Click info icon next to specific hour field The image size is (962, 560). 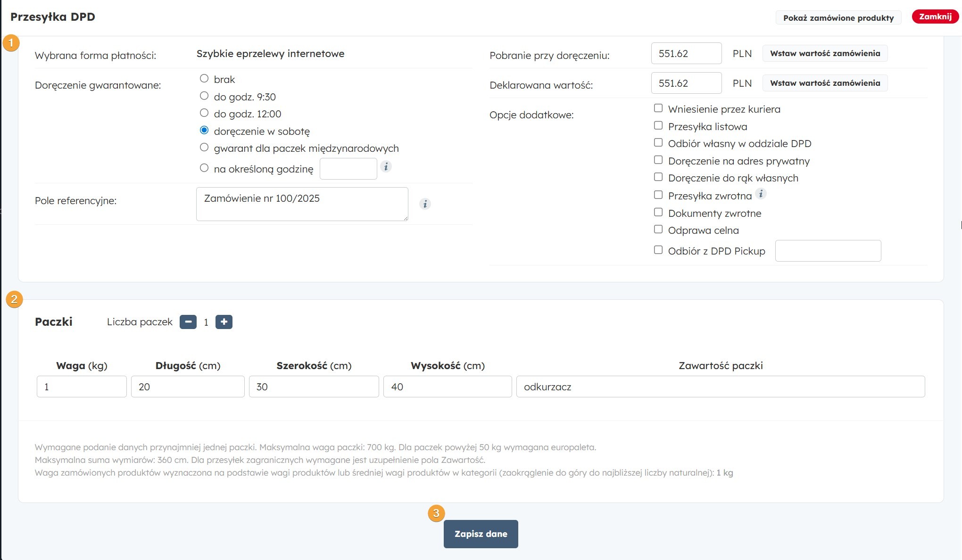[386, 166]
